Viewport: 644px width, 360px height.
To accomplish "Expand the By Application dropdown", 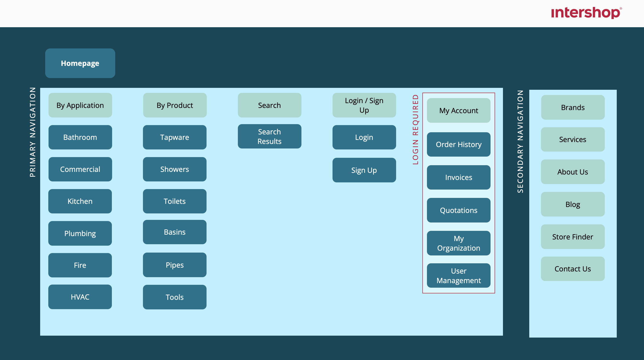I will tap(80, 105).
